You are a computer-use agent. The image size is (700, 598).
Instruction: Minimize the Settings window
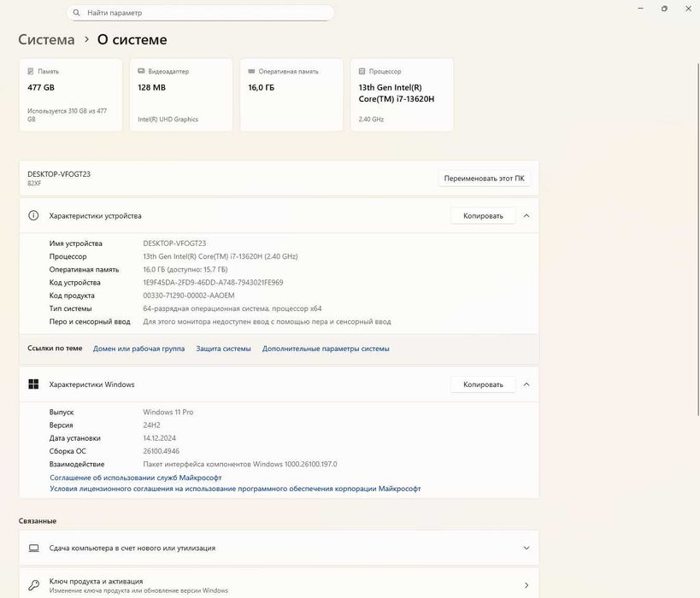(x=641, y=9)
